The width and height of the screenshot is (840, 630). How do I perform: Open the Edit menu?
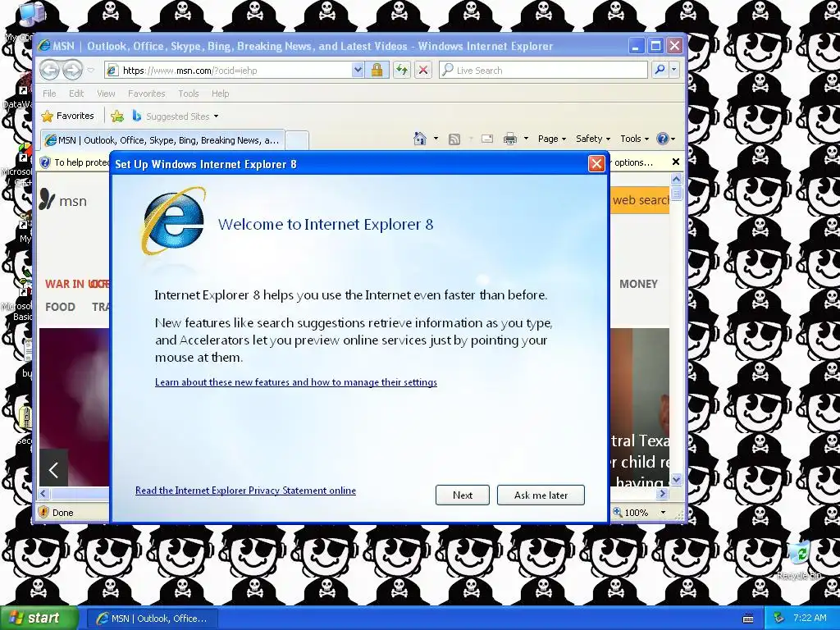[76, 94]
